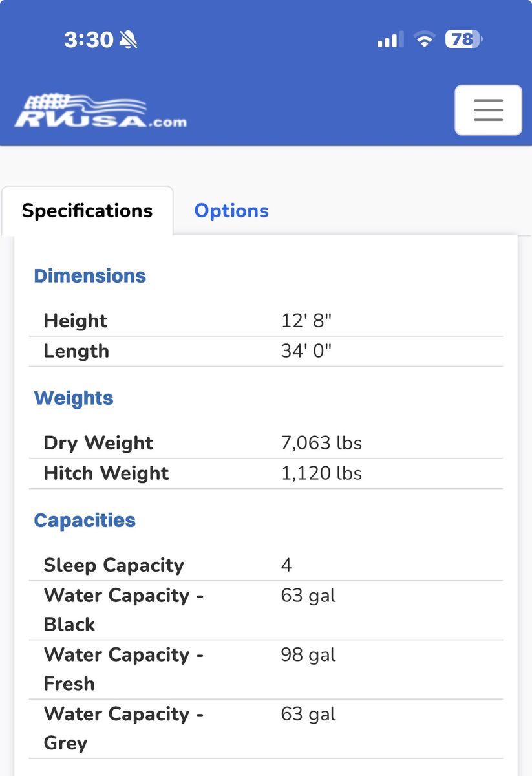Tap the Dimensions section heading
Image resolution: width=532 pixels, height=776 pixels.
pos(90,275)
